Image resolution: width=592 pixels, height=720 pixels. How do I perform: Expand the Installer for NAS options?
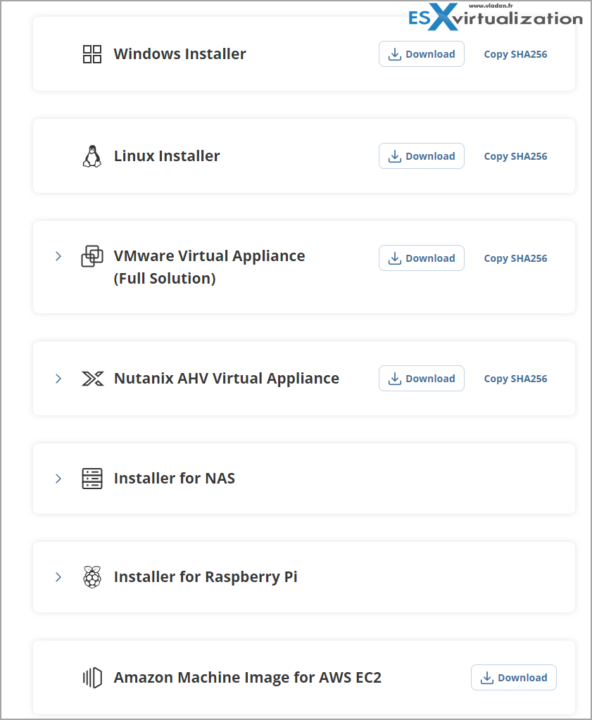58,478
